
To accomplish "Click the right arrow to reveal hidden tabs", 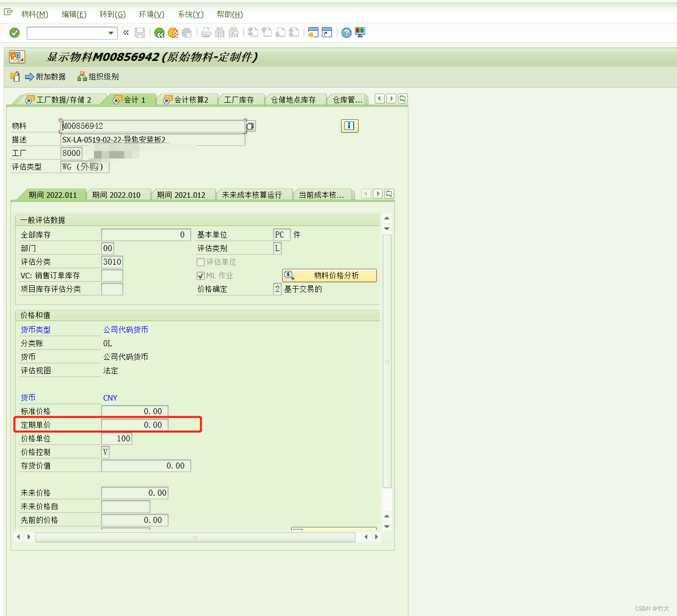I will coord(392,99).
